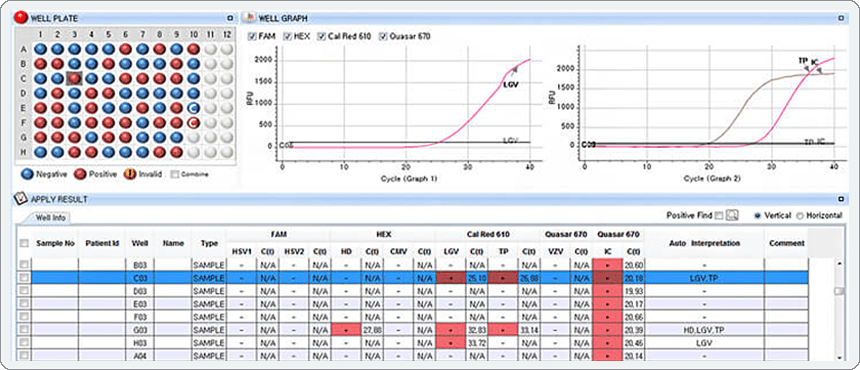Select well C3 in the well plate
Screen dimensions: 860x370
tap(75, 78)
